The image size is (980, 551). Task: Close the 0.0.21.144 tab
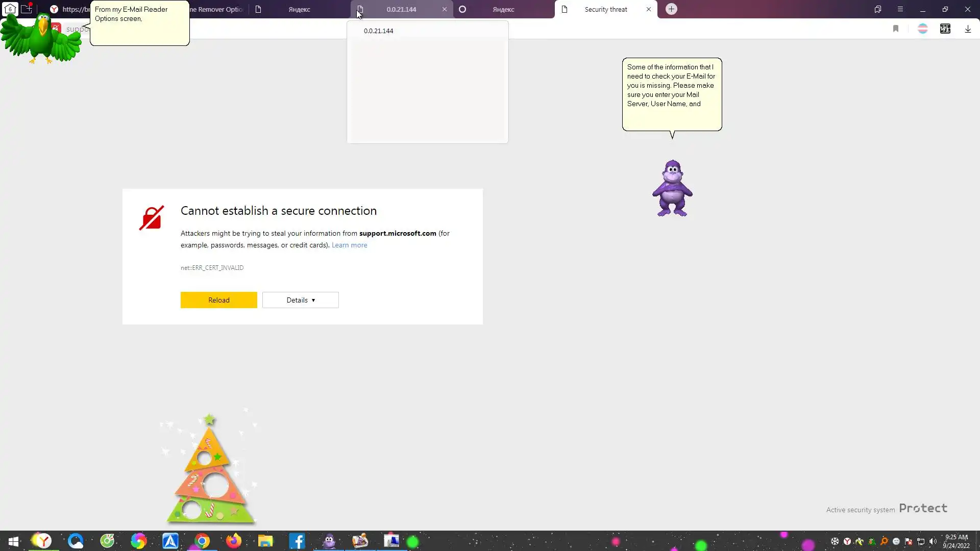[x=445, y=9]
